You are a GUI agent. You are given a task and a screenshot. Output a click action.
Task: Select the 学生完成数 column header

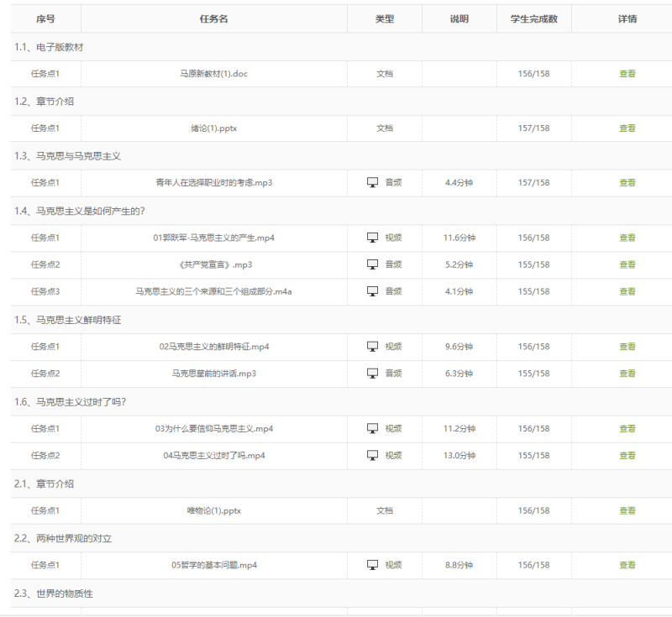point(533,18)
